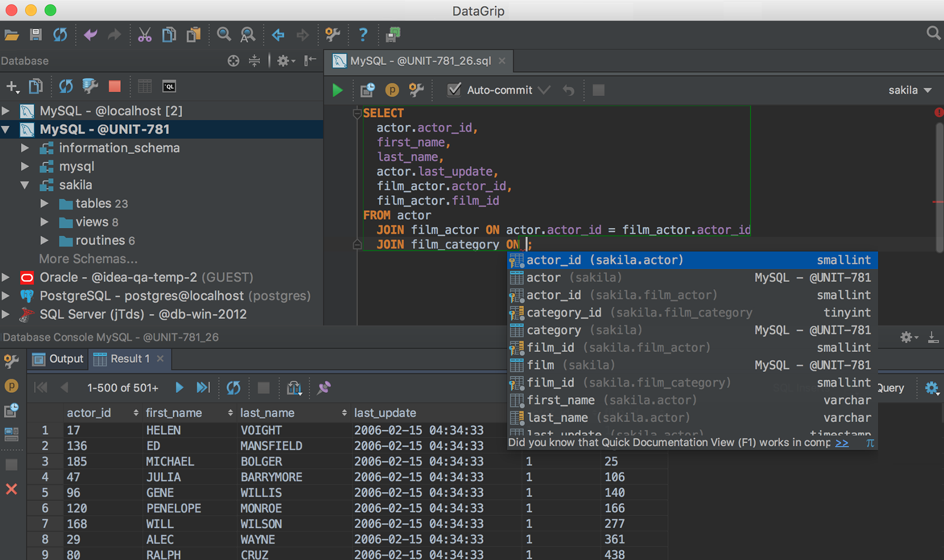Open console with the QL icon
This screenshot has width=944, height=560.
pos(169,86)
